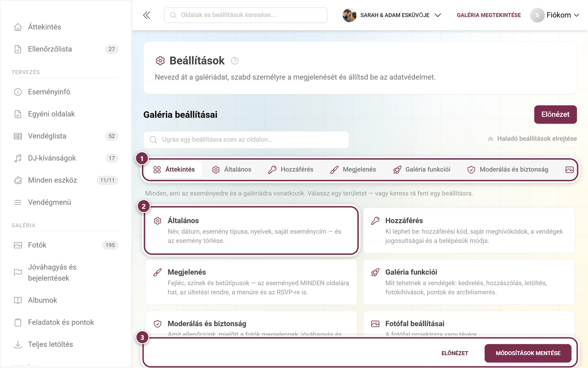Screen dimensions: 588x368
Task: Collapse the sidebar with double-chevron icon
Action: coord(147,15)
